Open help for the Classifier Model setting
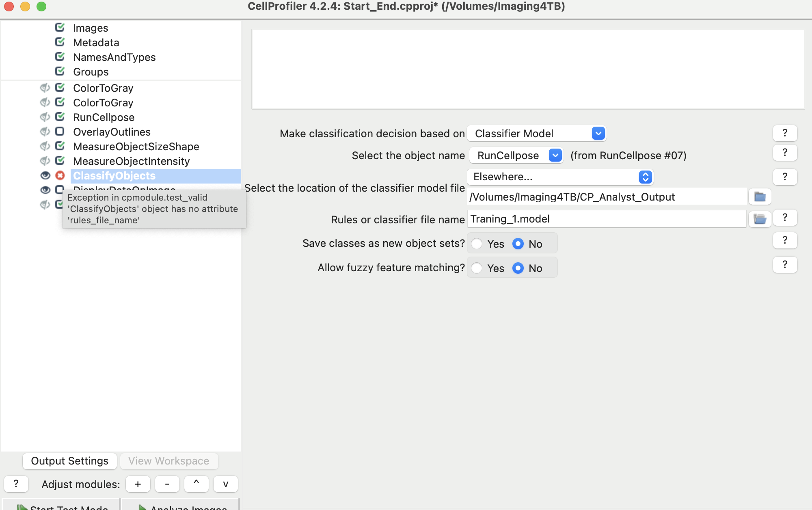 tap(785, 133)
